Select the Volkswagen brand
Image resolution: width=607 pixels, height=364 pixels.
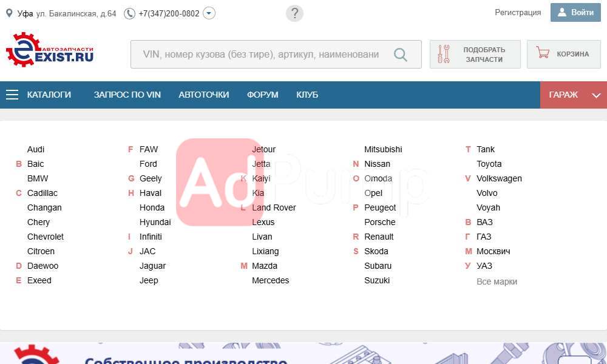pyautogui.click(x=499, y=179)
